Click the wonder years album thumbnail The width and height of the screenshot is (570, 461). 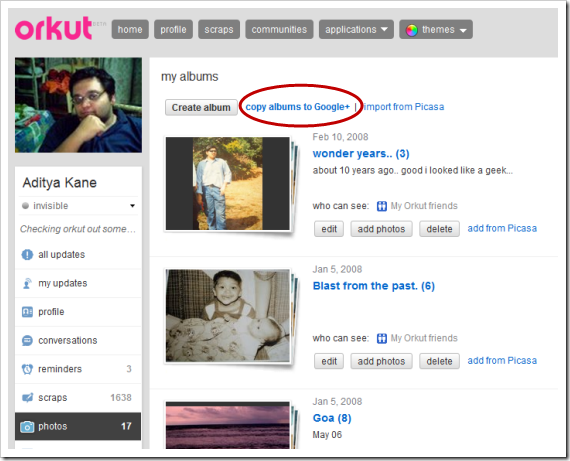point(228,184)
